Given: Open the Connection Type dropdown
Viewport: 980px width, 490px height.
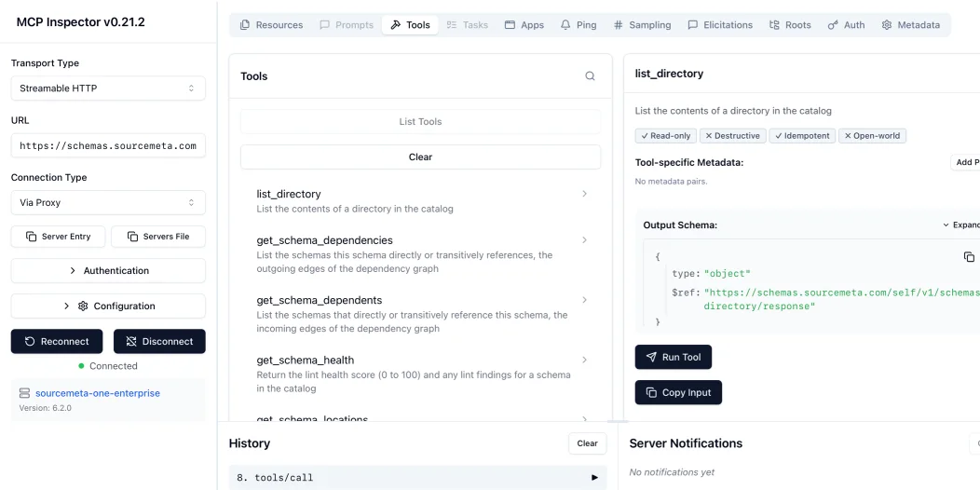Looking at the screenshot, I should 108,202.
